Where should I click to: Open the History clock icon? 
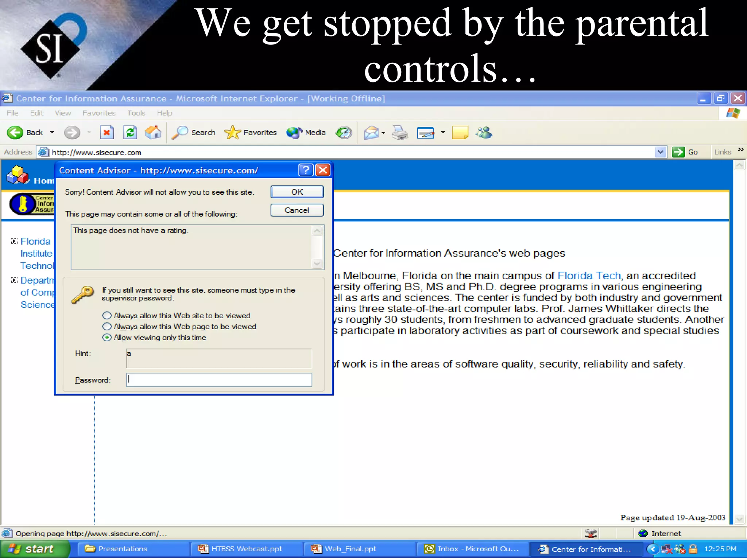(344, 133)
